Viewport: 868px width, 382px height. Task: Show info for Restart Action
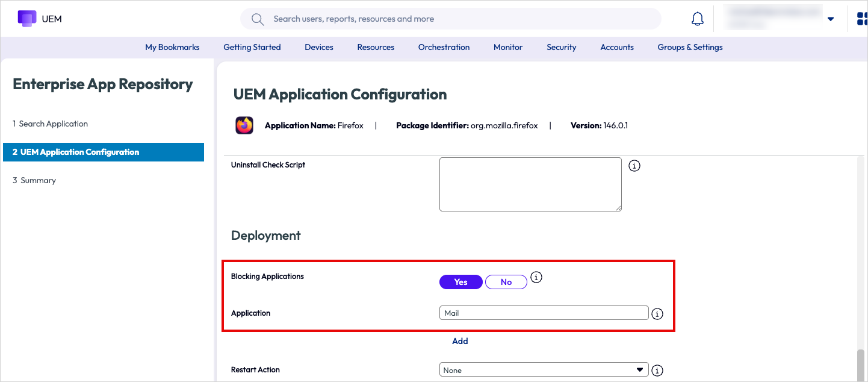657,371
